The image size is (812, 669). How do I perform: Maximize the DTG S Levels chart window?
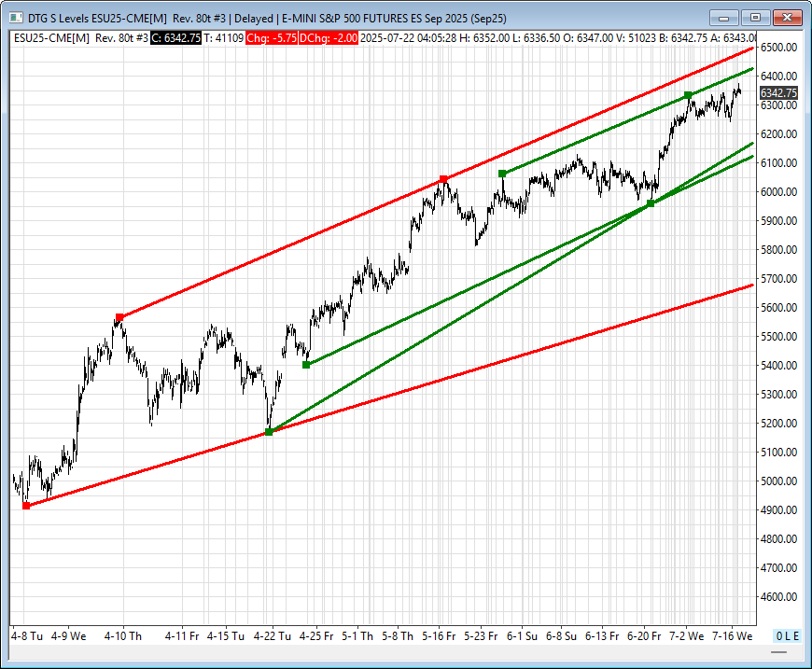click(x=756, y=18)
